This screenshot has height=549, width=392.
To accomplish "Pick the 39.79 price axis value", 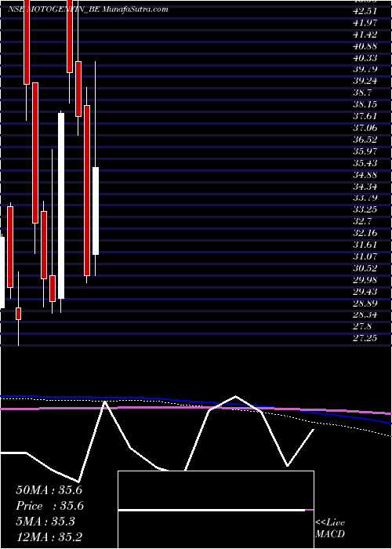I will [365, 69].
